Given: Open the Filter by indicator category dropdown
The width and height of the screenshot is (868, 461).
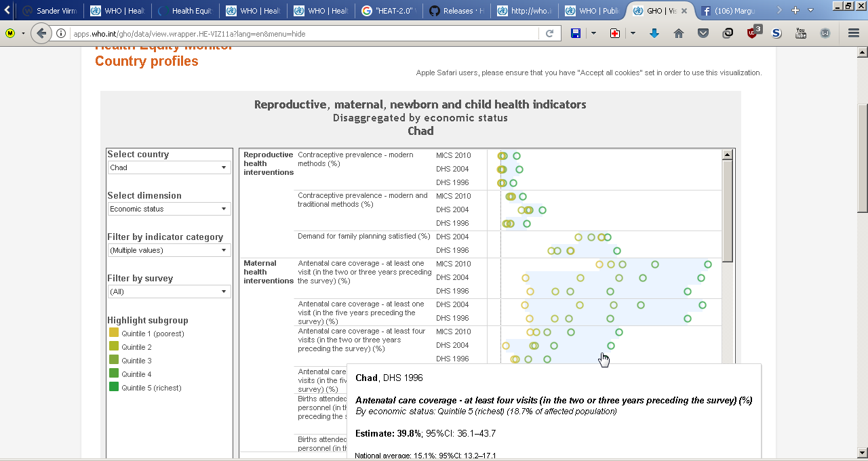Looking at the screenshot, I should [x=169, y=250].
